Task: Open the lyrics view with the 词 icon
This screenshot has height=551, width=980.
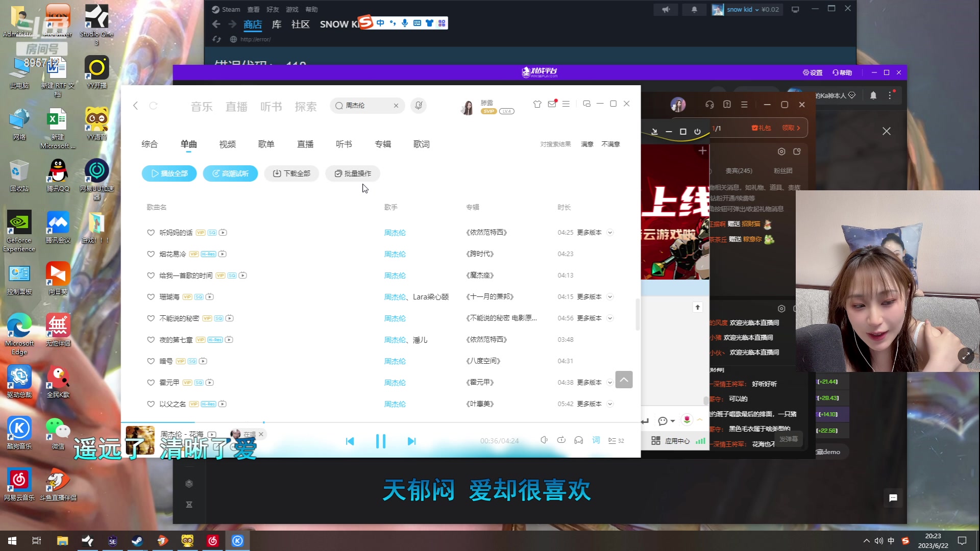Action: (x=595, y=440)
